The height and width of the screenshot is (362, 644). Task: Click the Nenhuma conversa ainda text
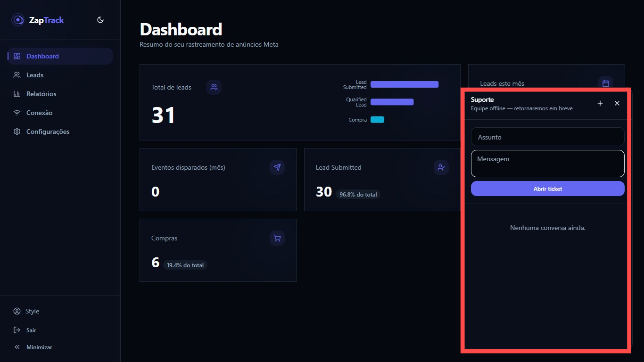548,228
